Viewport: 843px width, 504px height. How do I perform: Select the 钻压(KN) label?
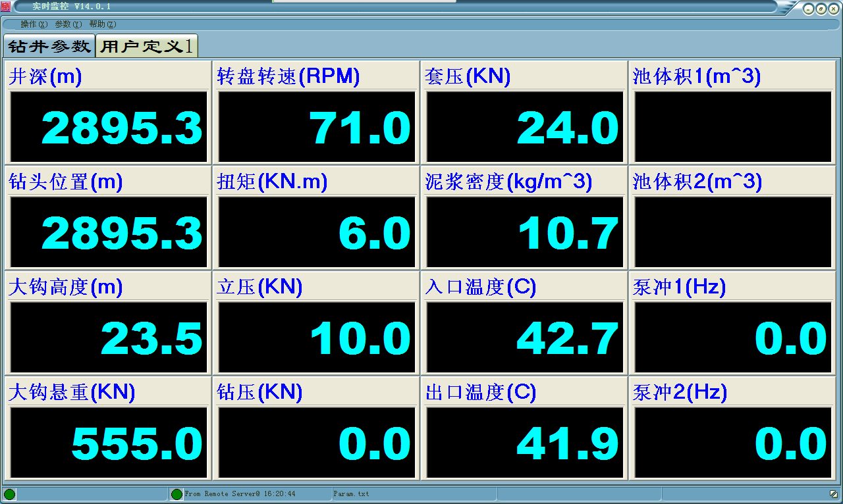tap(259, 393)
